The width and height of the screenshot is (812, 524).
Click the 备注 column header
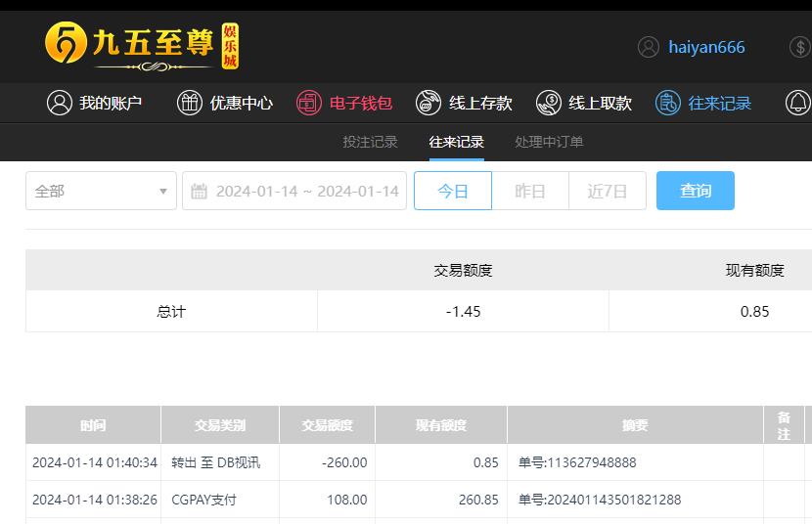tap(784, 425)
